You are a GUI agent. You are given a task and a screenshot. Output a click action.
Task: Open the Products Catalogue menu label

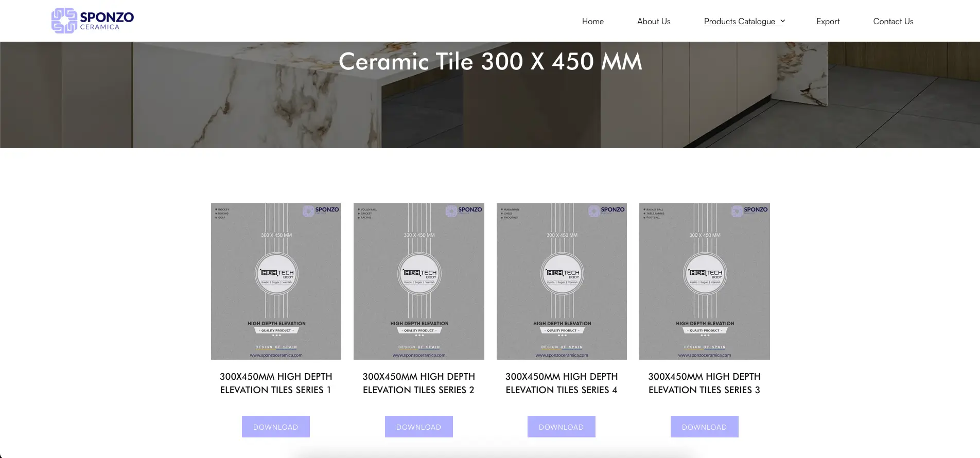tap(739, 22)
